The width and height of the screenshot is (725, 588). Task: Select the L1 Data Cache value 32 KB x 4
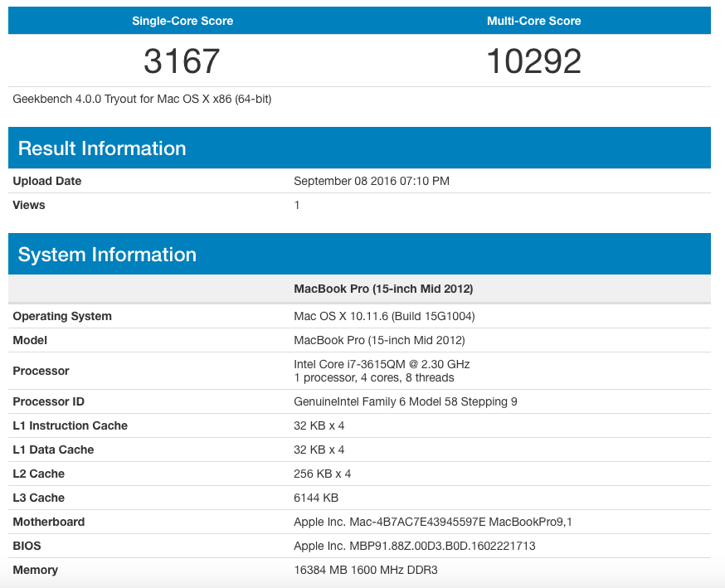319,450
